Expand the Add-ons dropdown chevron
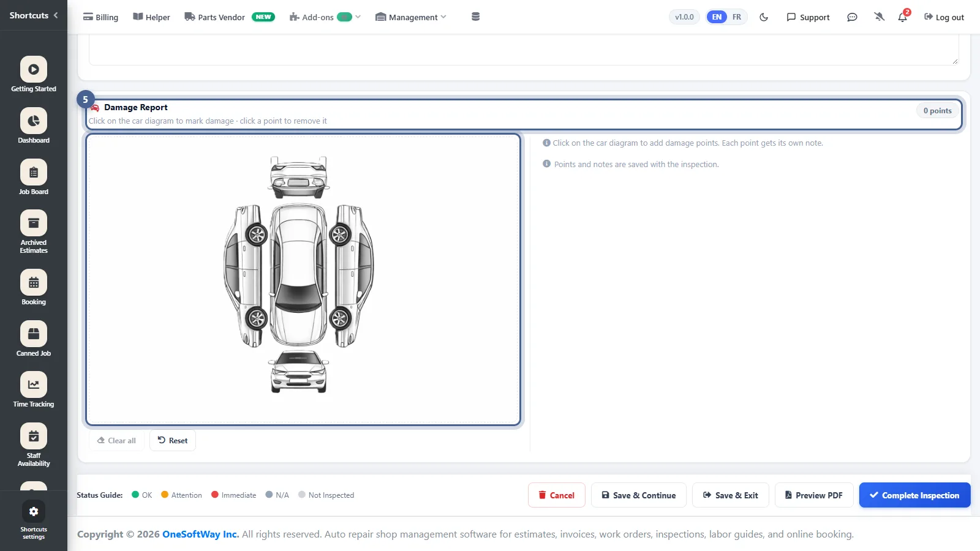 click(358, 17)
